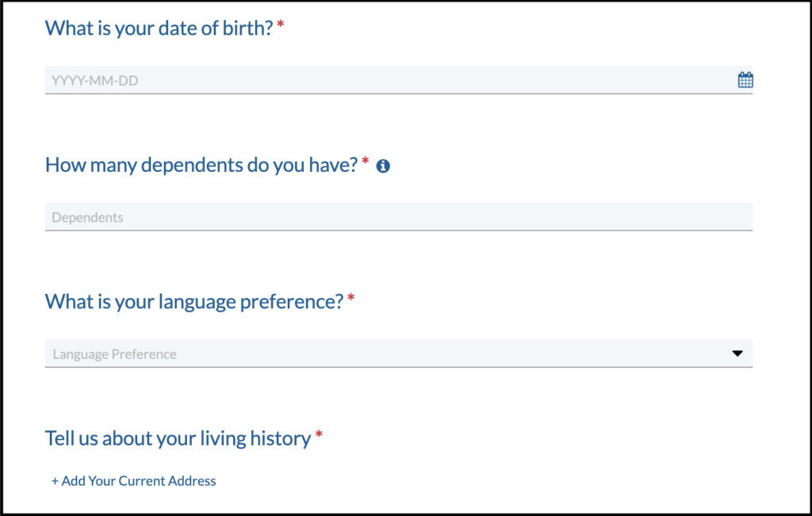This screenshot has height=516, width=812.
Task: Click the "Language Preference" placeholder text
Action: click(114, 354)
